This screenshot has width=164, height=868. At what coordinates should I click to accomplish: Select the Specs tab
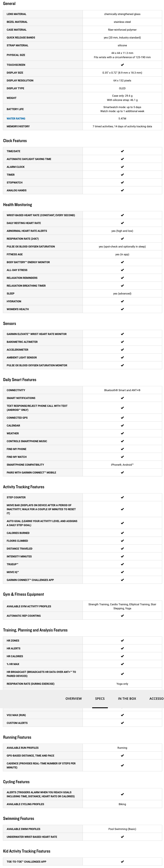[x=100, y=699]
